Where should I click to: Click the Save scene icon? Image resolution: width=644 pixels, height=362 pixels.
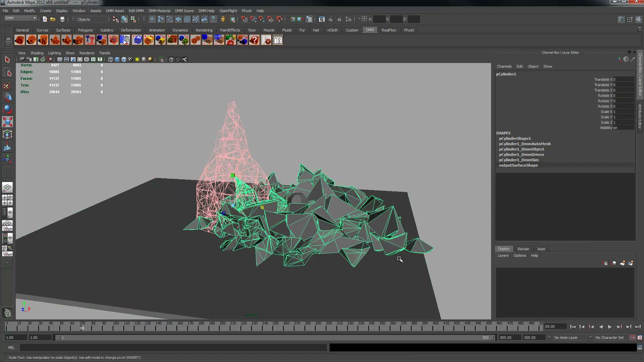[62, 19]
